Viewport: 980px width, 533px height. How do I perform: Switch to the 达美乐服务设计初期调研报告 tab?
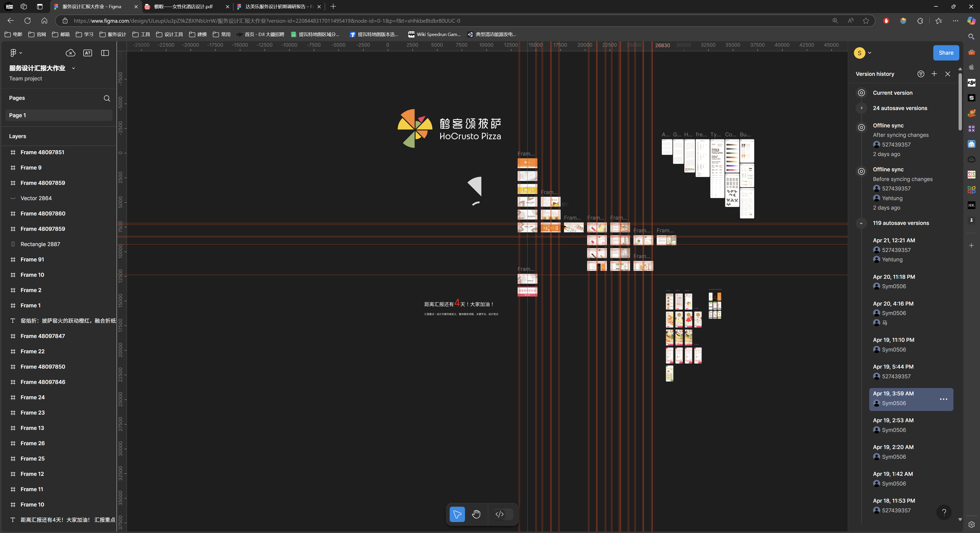[279, 6]
